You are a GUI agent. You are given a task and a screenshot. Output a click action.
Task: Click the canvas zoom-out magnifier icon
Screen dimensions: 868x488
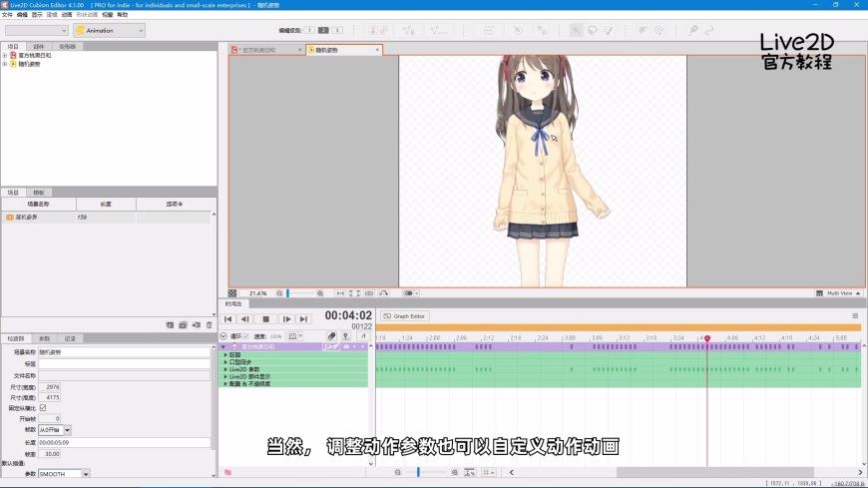pyautogui.click(x=279, y=293)
